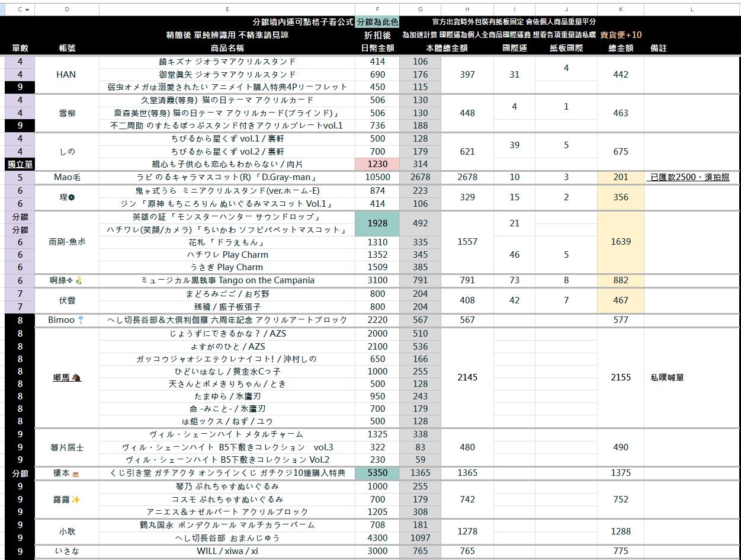Select the total cell 2155
The height and width of the screenshot is (560, 741).
[x=621, y=377]
